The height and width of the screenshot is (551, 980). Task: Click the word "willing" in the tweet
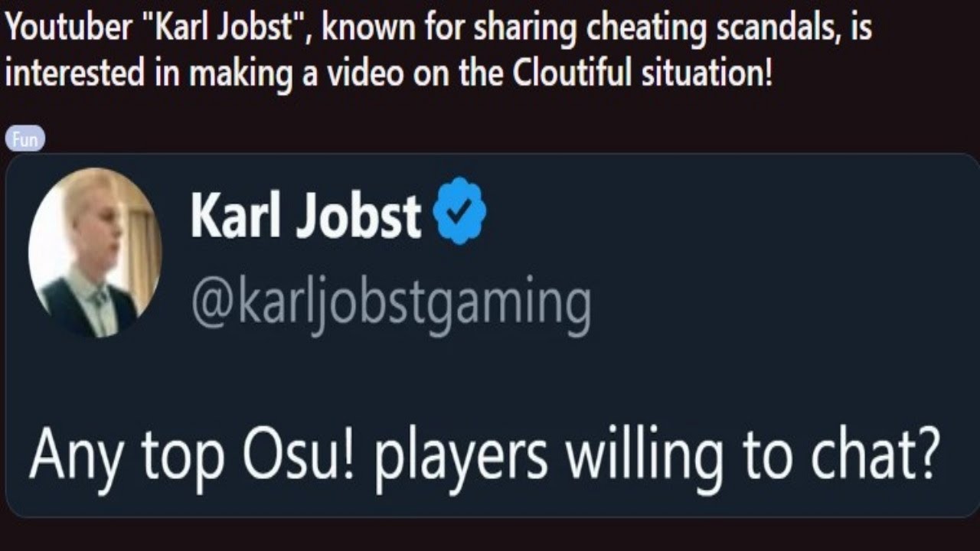645,454
